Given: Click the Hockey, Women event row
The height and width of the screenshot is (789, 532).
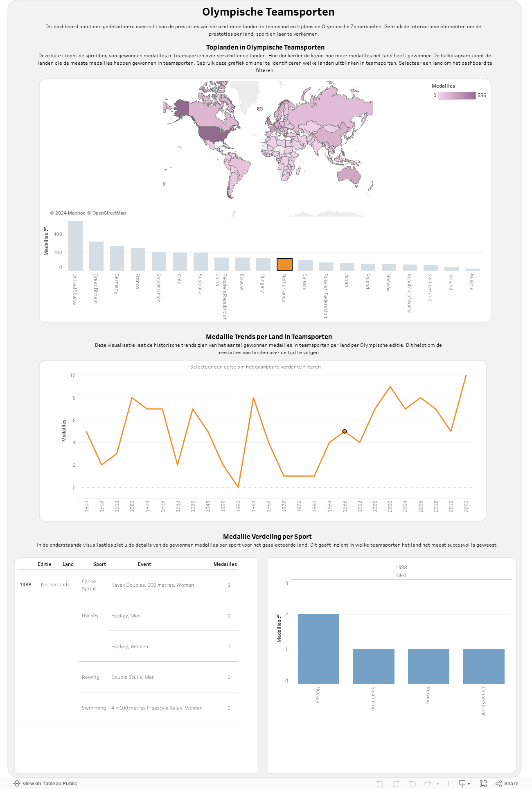Looking at the screenshot, I should (x=130, y=647).
